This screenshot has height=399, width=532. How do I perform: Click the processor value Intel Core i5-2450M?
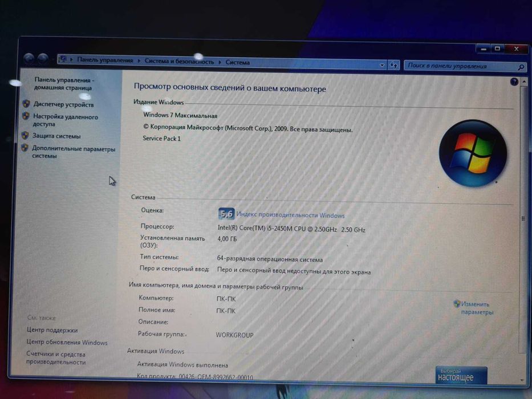(291, 229)
